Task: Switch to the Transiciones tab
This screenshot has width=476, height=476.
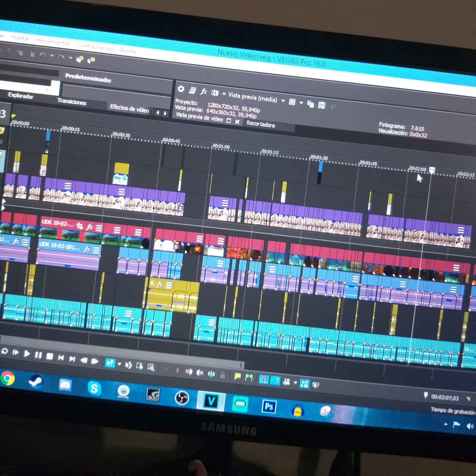Action: click(x=72, y=102)
